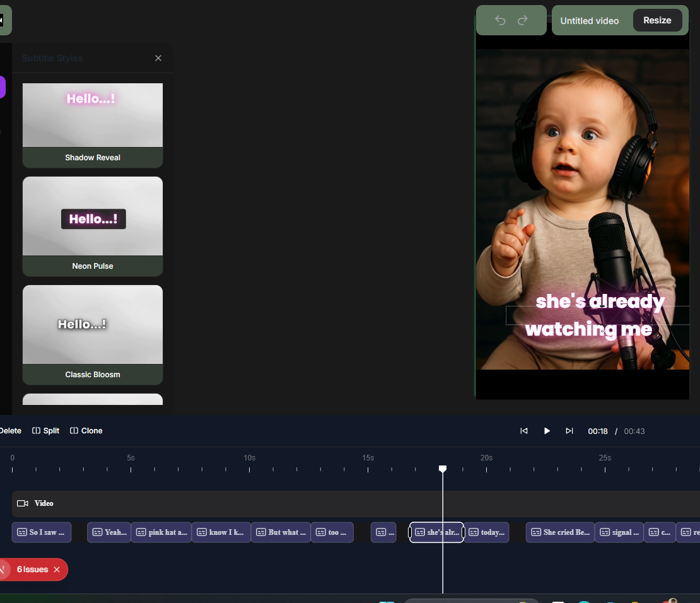The width and height of the screenshot is (700, 603).
Task: Click the current time 00:18 display
Action: 598,431
